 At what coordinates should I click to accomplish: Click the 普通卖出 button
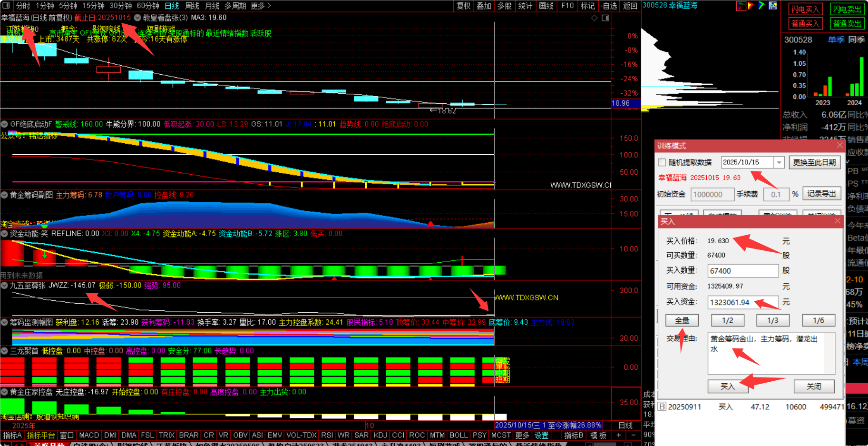[847, 23]
